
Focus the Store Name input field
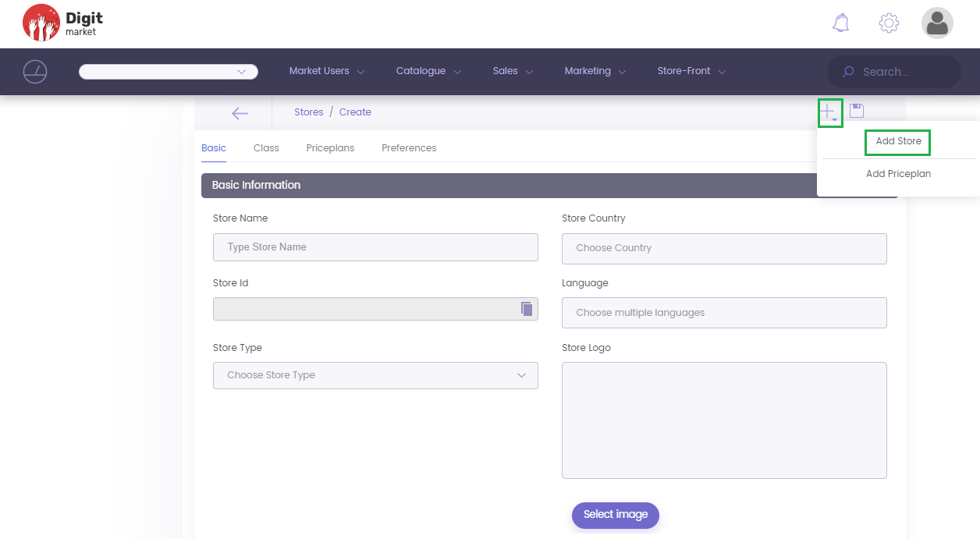pyautogui.click(x=375, y=247)
